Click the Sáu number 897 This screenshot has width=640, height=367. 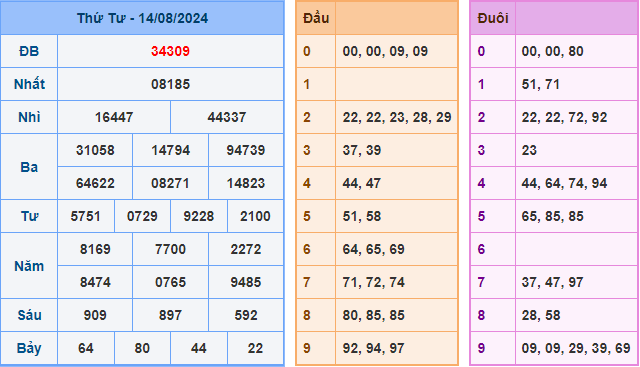(x=170, y=316)
